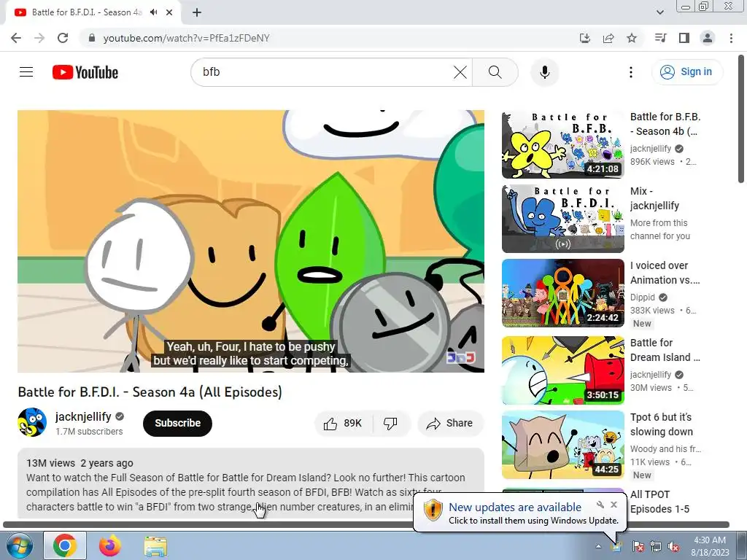
Task: Open YouTube settings three-dot menu
Action: click(631, 72)
